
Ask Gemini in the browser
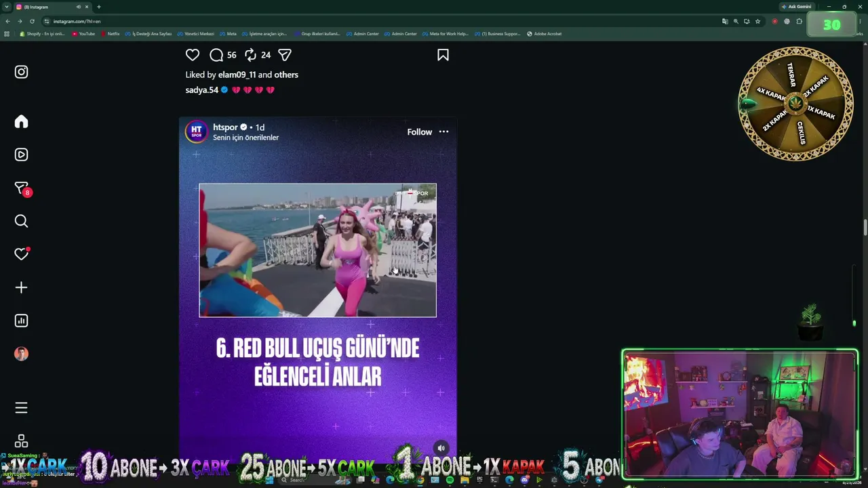pyautogui.click(x=796, y=7)
